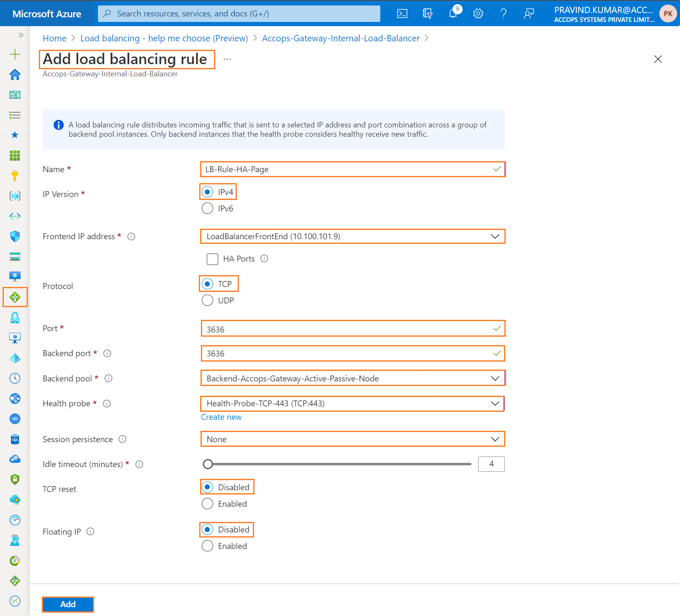Open the Directories and subscriptions filter icon
Screen dimensions: 680x616
point(428,14)
